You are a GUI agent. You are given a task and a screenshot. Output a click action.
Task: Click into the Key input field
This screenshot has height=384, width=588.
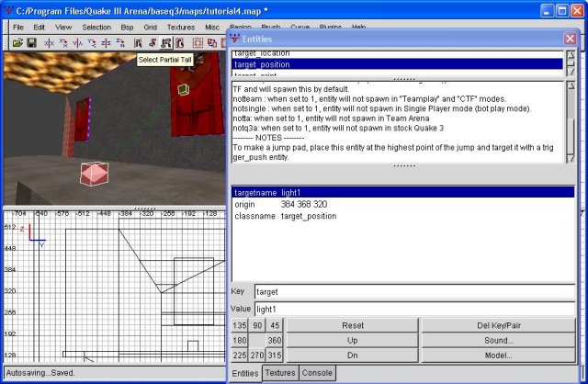[414, 292]
